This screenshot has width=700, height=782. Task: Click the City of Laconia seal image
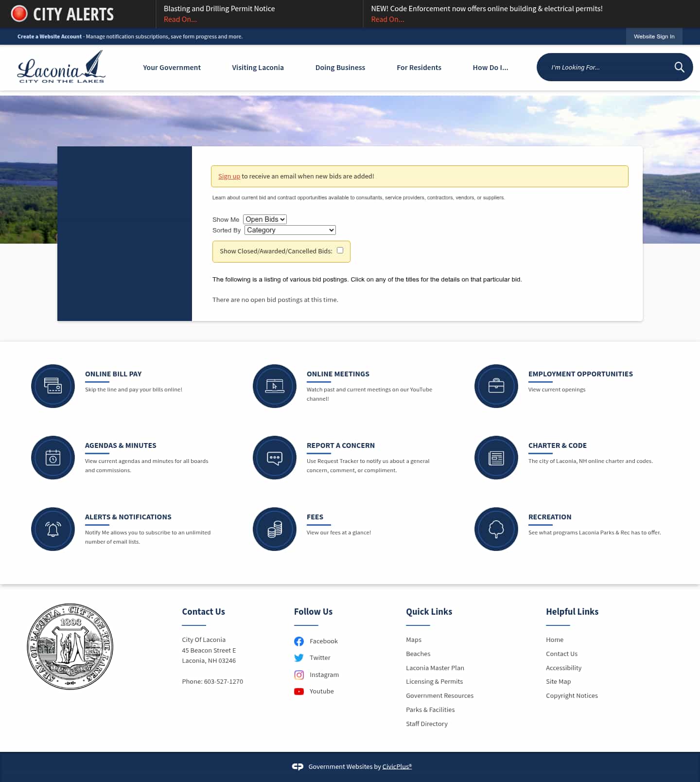click(70, 647)
